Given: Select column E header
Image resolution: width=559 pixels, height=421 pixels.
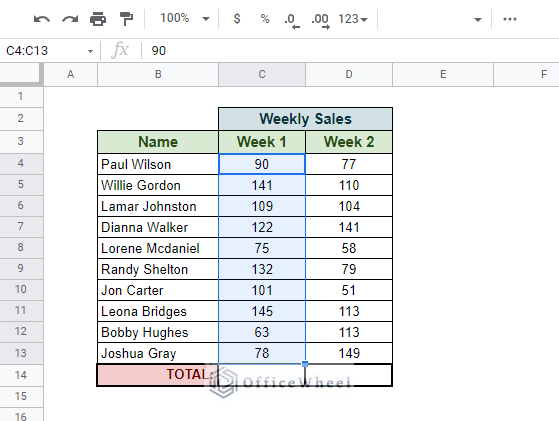Looking at the screenshot, I should click(x=443, y=74).
